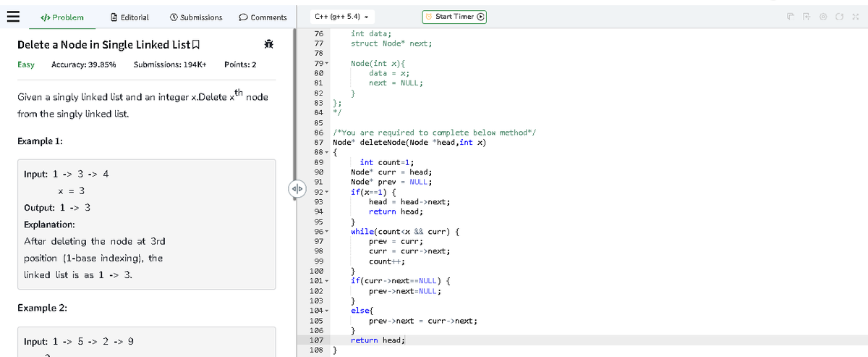Image resolution: width=868 pixels, height=357 pixels.
Task: Copy code using the copy icon
Action: 791,17
